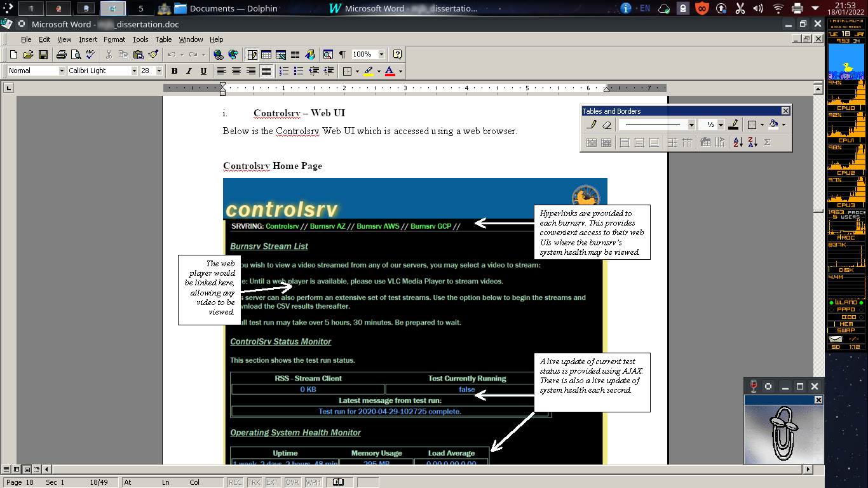Switch to virtual desktop 5
868x488 pixels.
point(141,8)
